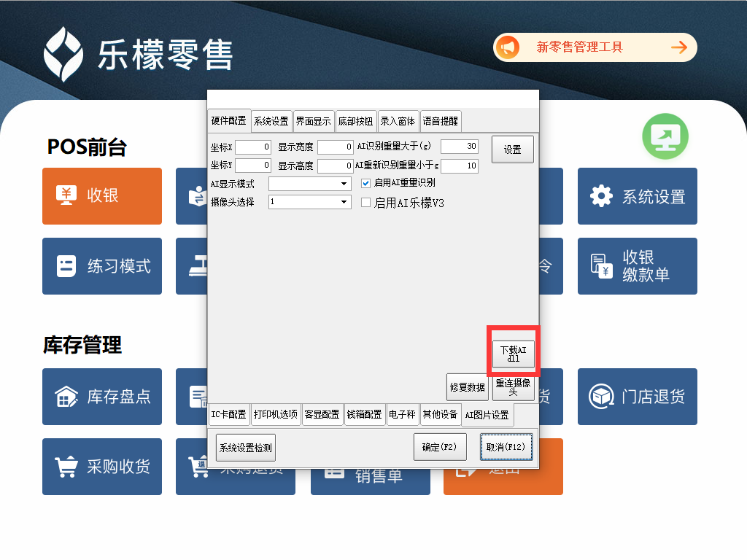Open 练习模式 practice mode tile
This screenshot has width=747, height=560.
[x=102, y=266]
